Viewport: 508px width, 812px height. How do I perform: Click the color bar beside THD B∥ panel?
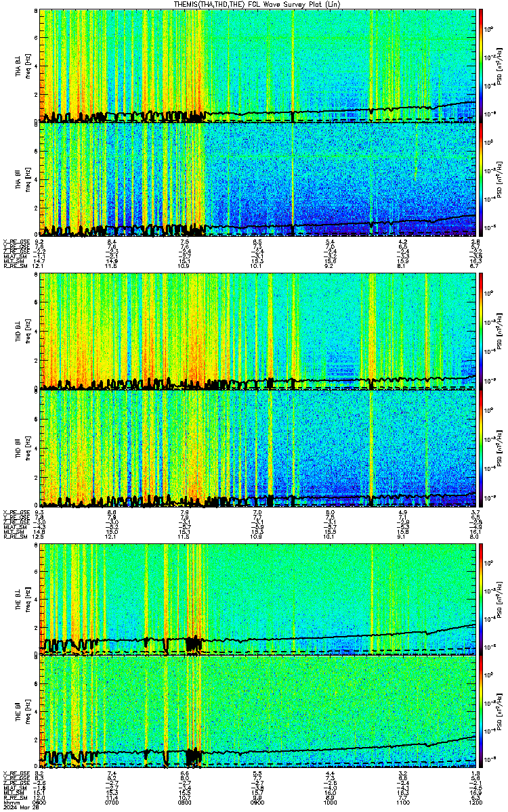tap(481, 449)
